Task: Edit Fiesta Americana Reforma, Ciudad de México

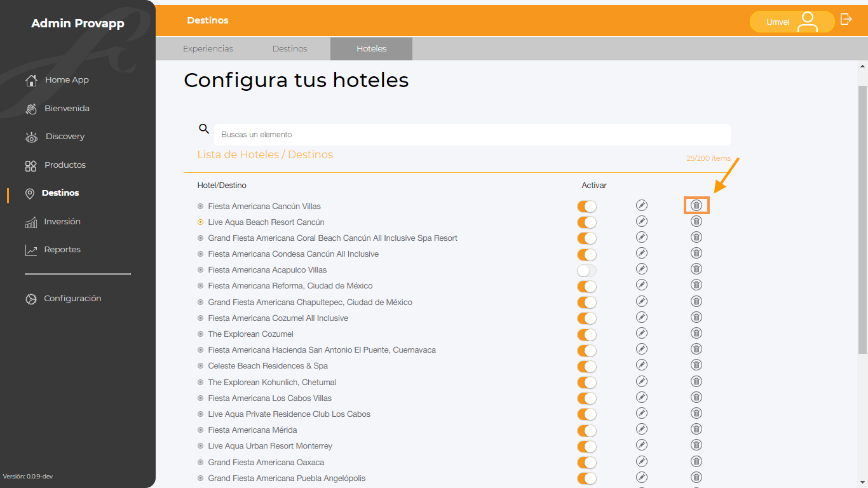Action: coord(642,285)
